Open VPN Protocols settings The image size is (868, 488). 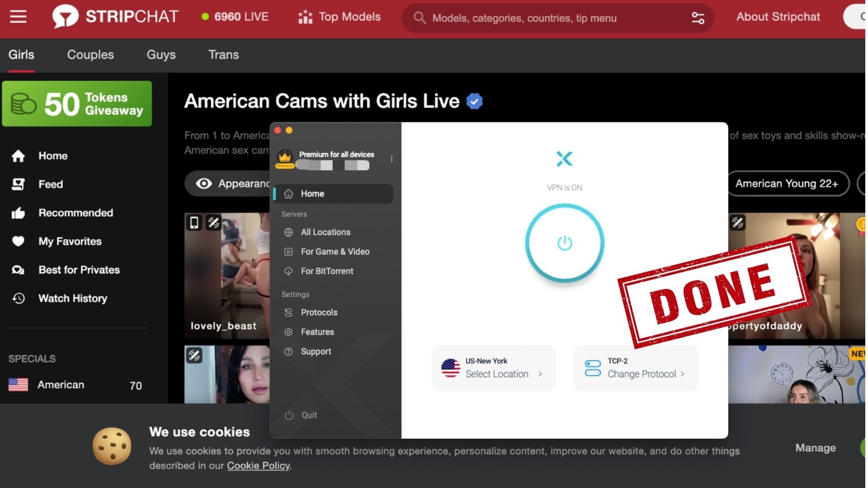point(319,312)
